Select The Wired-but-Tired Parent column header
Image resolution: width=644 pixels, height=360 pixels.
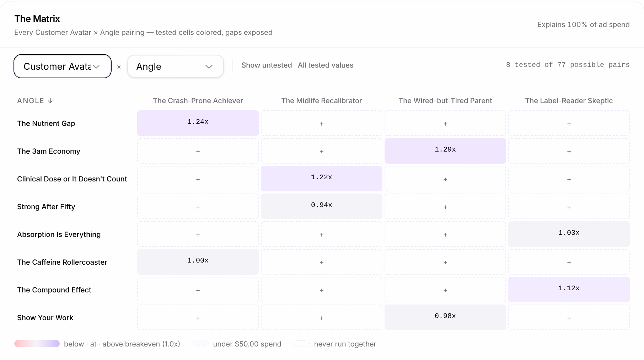[x=445, y=101]
